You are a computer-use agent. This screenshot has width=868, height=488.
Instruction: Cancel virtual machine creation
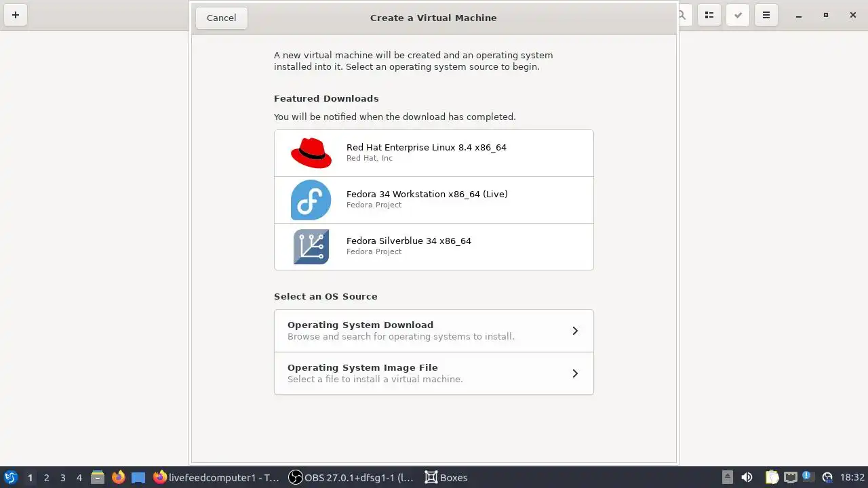pyautogui.click(x=222, y=18)
